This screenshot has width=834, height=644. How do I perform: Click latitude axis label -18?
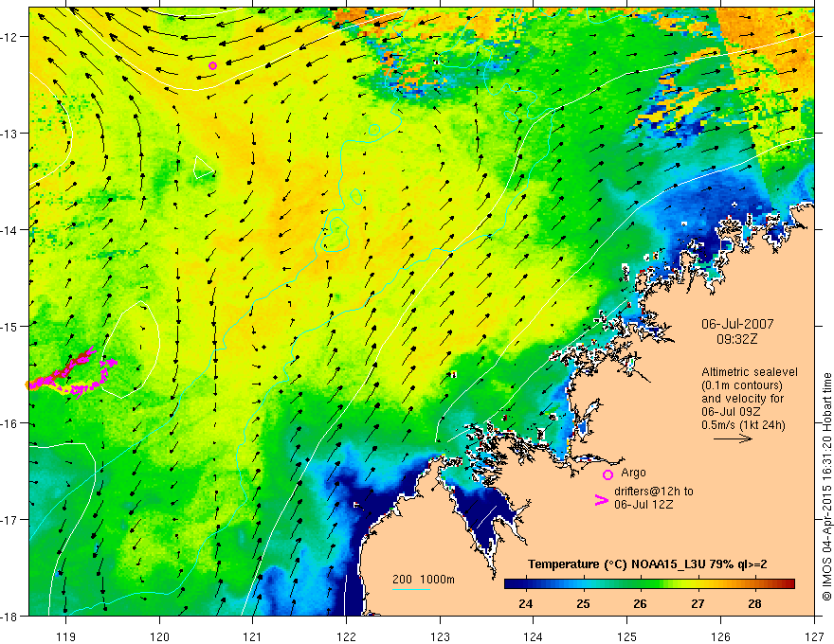tap(10, 616)
